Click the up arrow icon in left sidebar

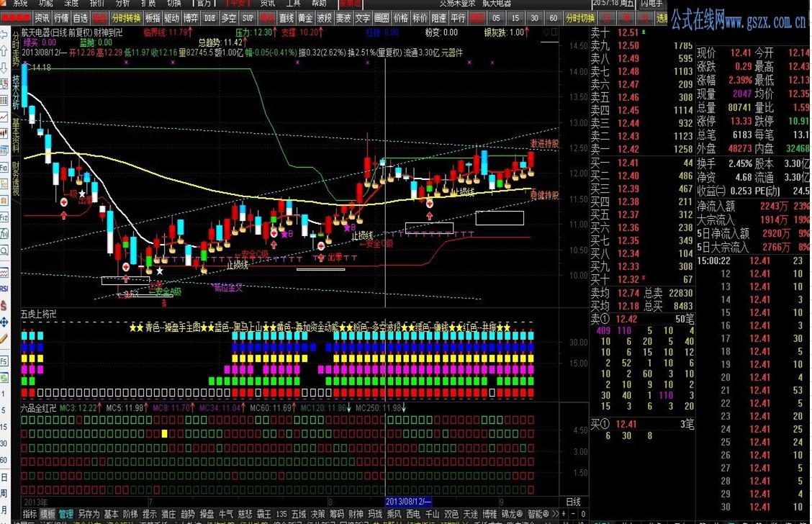4,51
